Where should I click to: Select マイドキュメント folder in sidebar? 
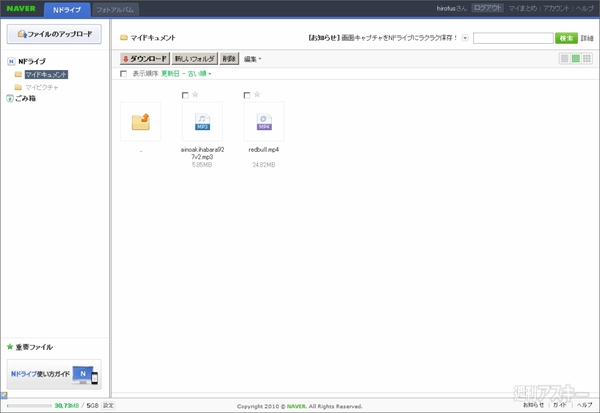[46, 75]
